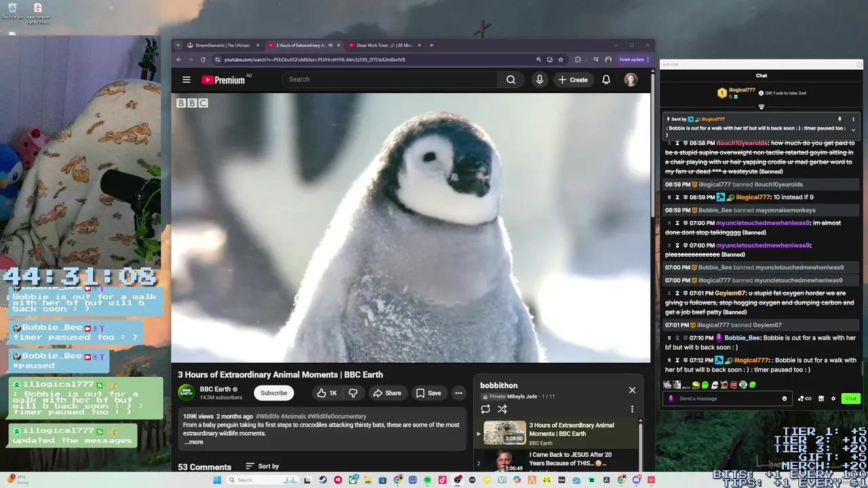The height and width of the screenshot is (488, 868).
Task: Open Discord from the taskbar
Action: [637, 480]
